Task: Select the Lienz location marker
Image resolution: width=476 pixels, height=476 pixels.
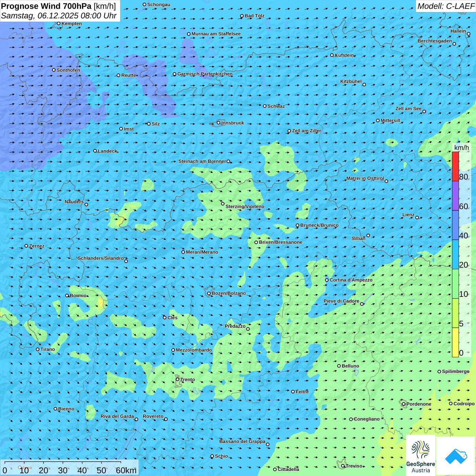Action: click(x=417, y=218)
